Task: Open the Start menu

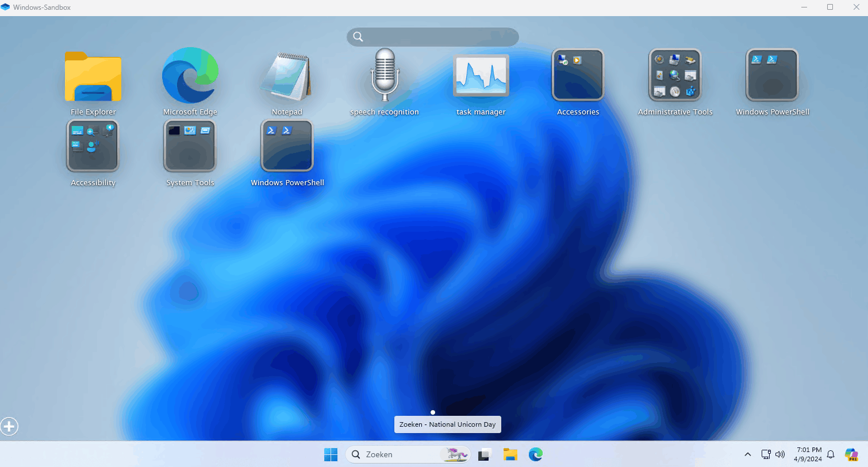Action: 331,454
